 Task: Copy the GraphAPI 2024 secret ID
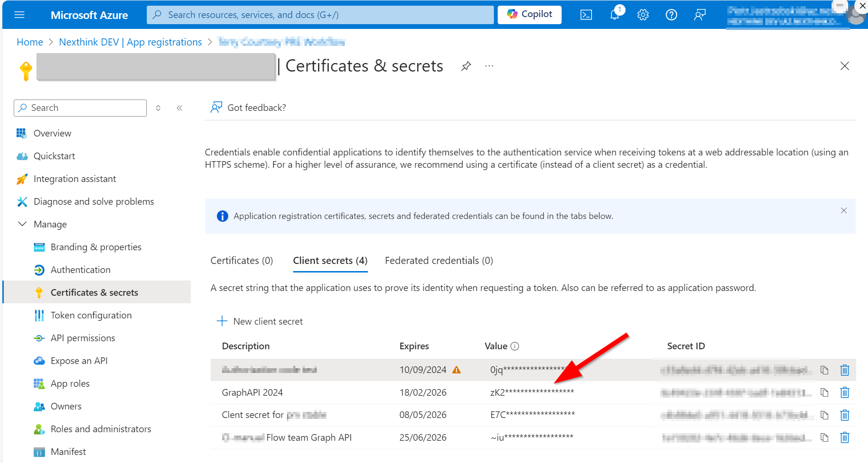coord(824,392)
